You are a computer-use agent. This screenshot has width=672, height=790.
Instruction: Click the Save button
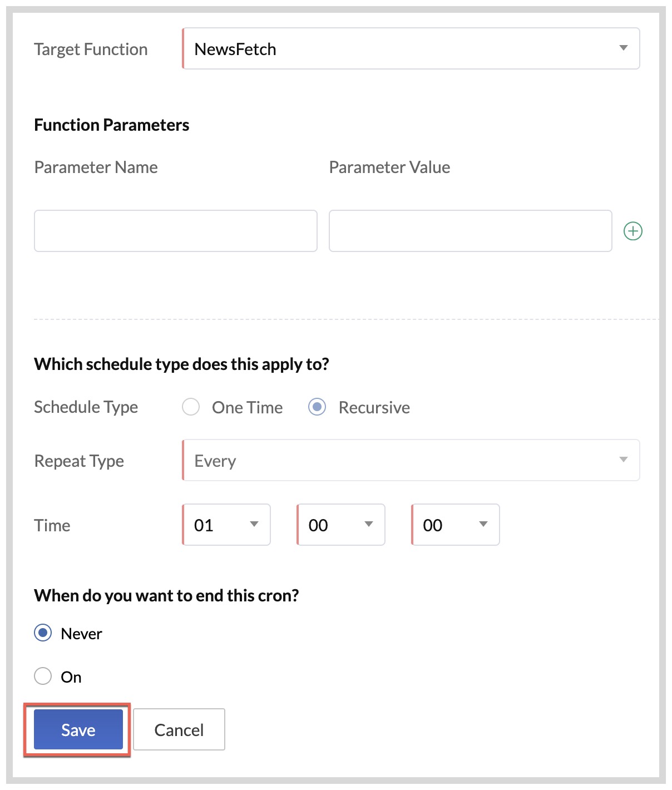coord(78,729)
